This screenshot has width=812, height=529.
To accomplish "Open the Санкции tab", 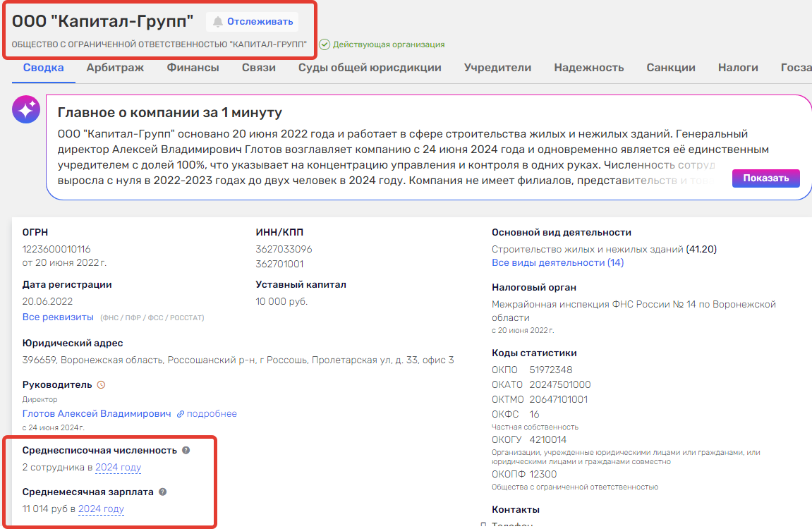I will click(671, 68).
